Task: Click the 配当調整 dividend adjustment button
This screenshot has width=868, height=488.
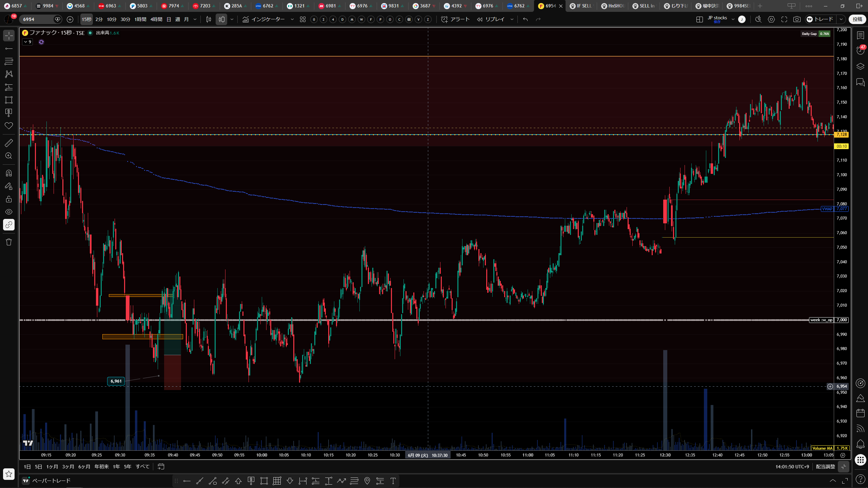Action: (x=825, y=467)
